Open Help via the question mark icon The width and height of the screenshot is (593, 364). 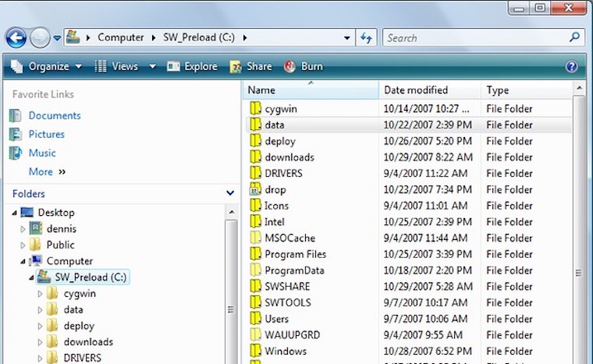pyautogui.click(x=571, y=66)
